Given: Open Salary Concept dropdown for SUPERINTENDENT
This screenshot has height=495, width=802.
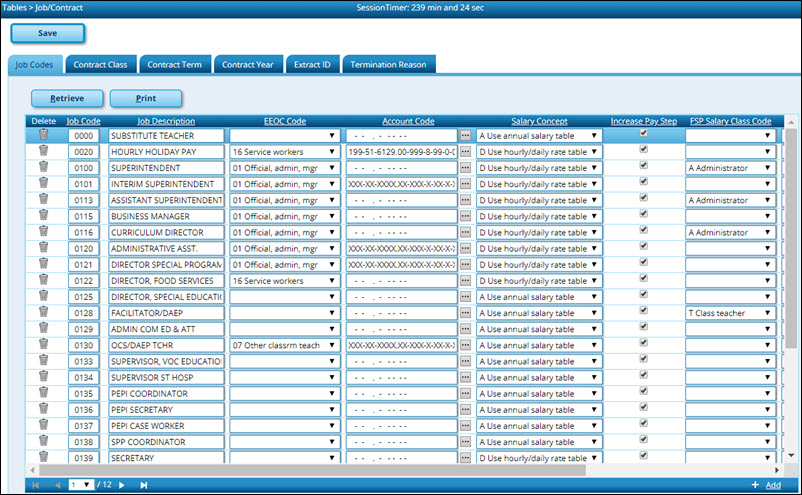Looking at the screenshot, I should pyautogui.click(x=539, y=168).
